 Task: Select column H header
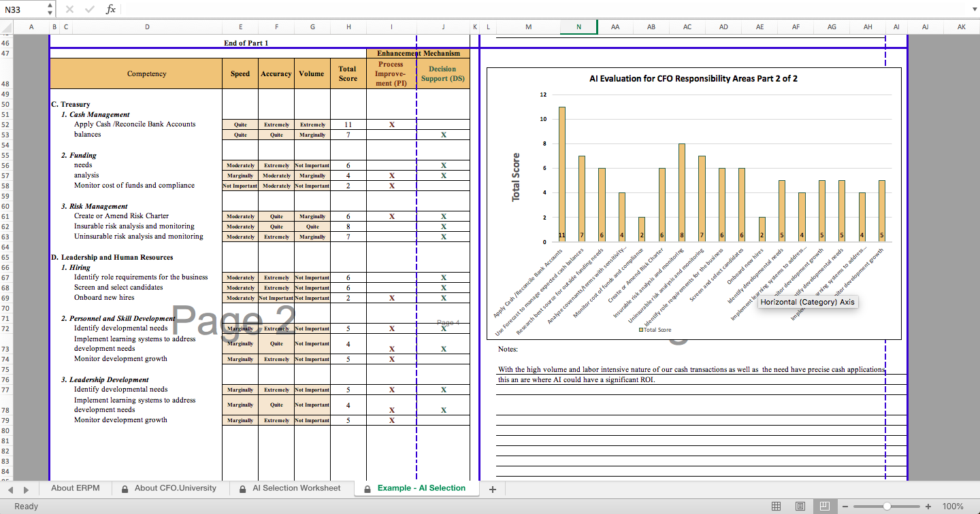[x=348, y=27]
